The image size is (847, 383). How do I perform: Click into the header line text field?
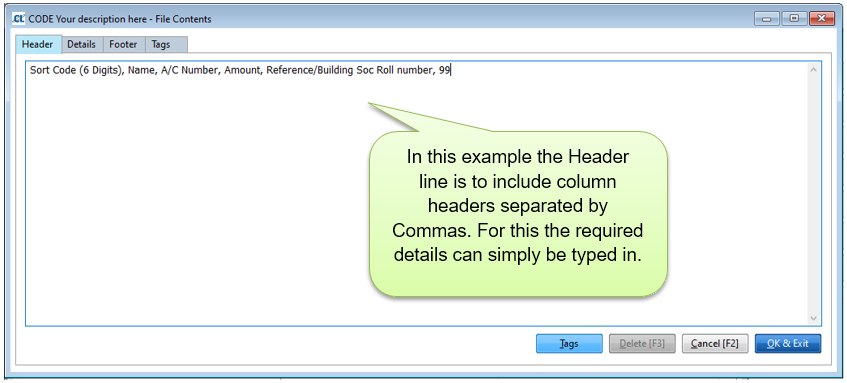point(423,193)
